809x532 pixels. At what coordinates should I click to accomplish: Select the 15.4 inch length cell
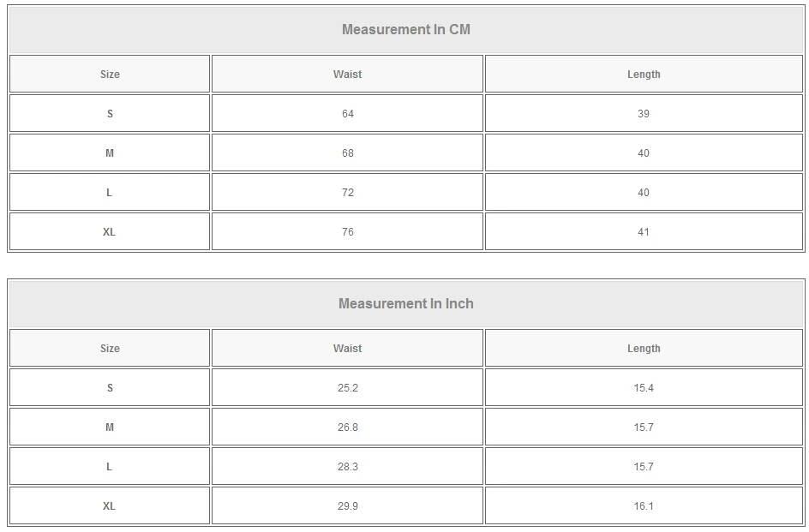(644, 388)
